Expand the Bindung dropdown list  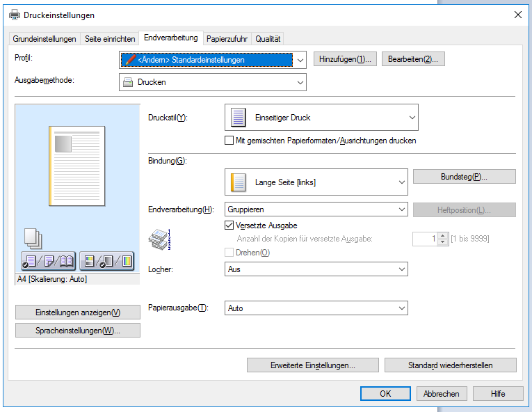316,182
